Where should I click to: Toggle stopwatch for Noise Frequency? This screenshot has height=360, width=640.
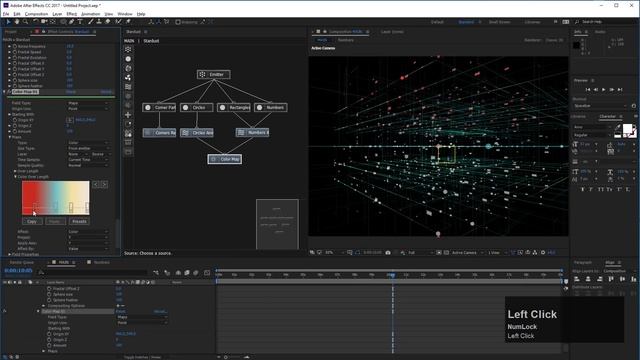[x=15, y=47]
